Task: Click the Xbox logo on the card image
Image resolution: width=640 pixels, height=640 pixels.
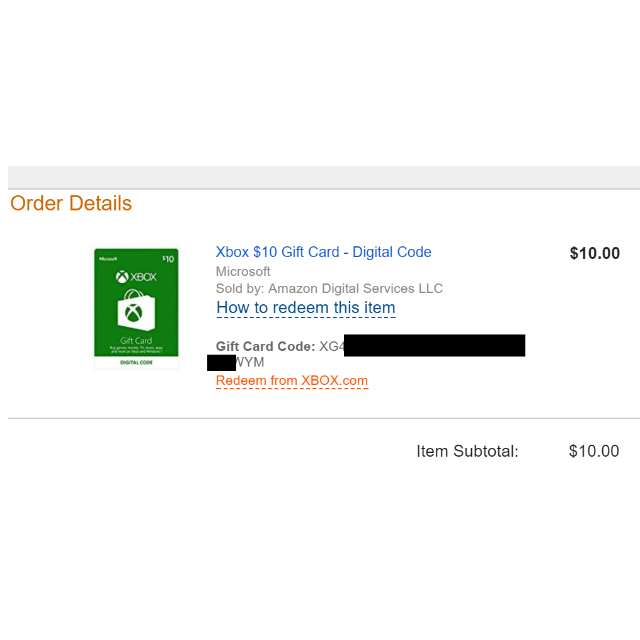Action: point(136,277)
